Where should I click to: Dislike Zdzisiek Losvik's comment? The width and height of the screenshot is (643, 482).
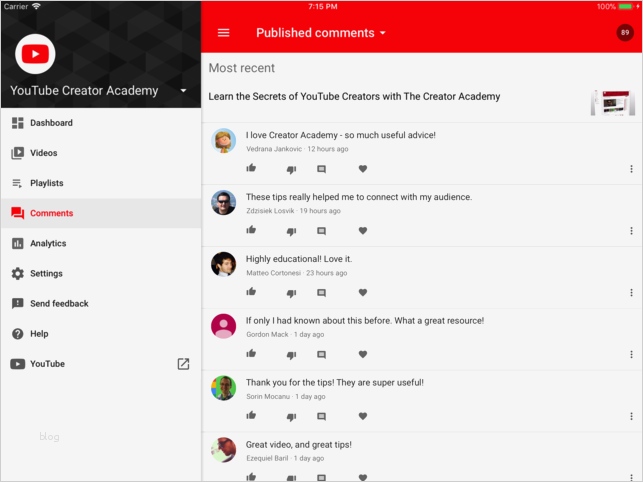(x=291, y=231)
